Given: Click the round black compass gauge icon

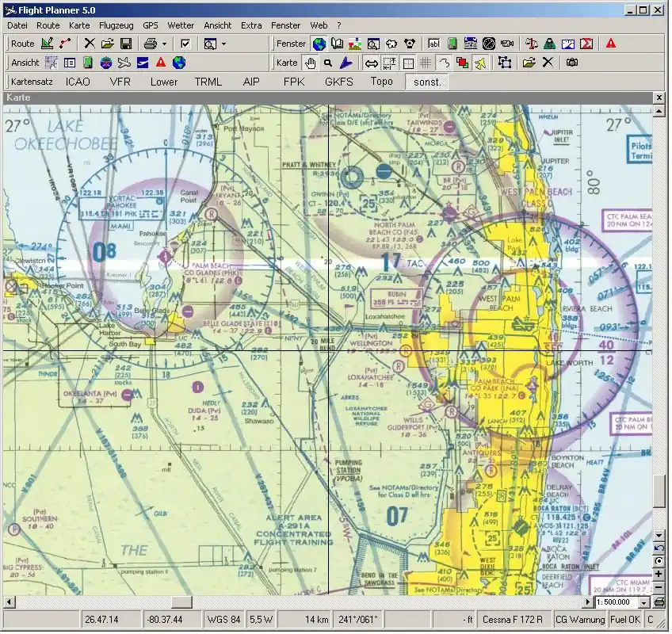Looking at the screenshot, I should 489,44.
